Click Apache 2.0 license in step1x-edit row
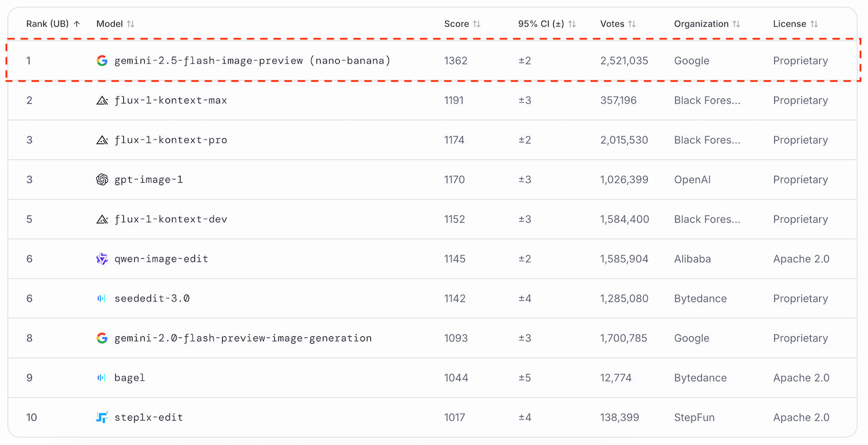This screenshot has height=445, width=868. tap(801, 417)
